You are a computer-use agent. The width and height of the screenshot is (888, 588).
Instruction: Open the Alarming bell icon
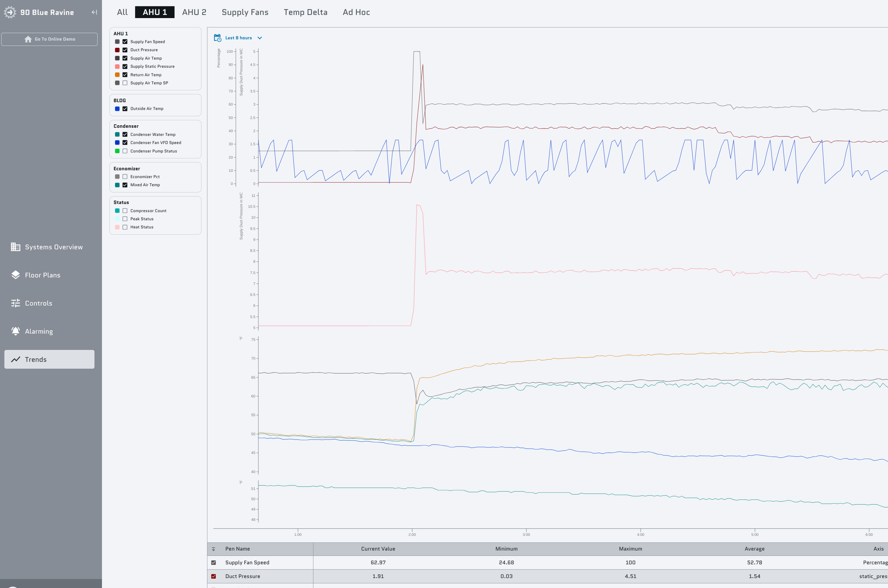coord(15,331)
